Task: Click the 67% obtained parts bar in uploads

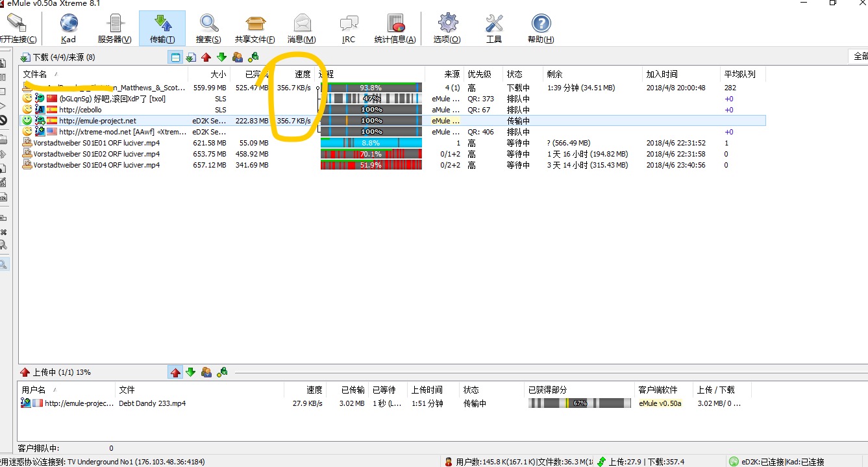Action: [x=579, y=403]
